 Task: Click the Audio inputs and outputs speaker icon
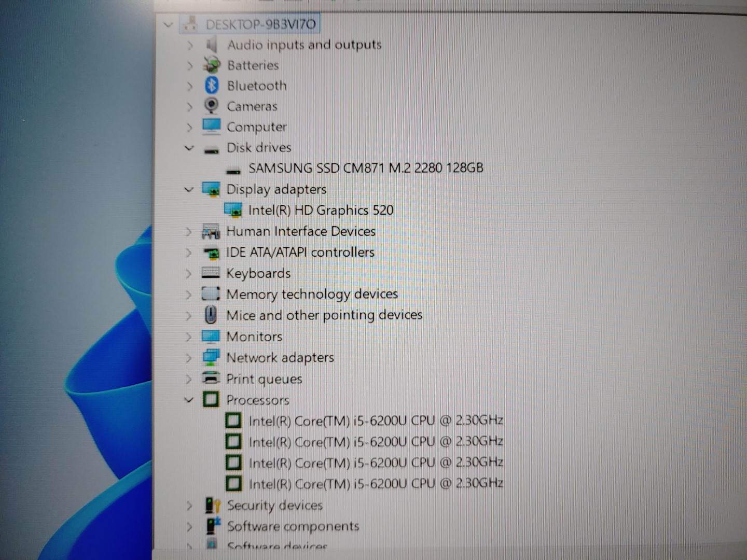(211, 45)
